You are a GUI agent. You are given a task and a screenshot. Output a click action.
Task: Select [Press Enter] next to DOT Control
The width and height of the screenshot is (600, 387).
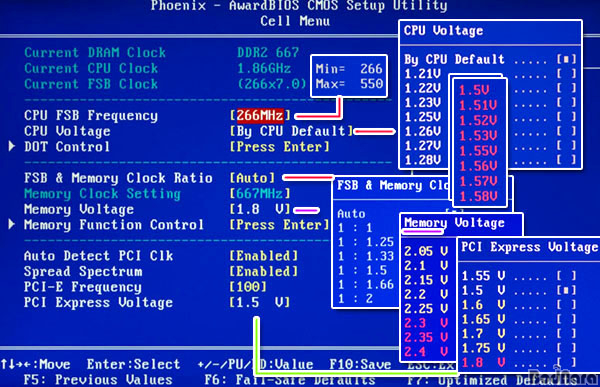tap(279, 147)
